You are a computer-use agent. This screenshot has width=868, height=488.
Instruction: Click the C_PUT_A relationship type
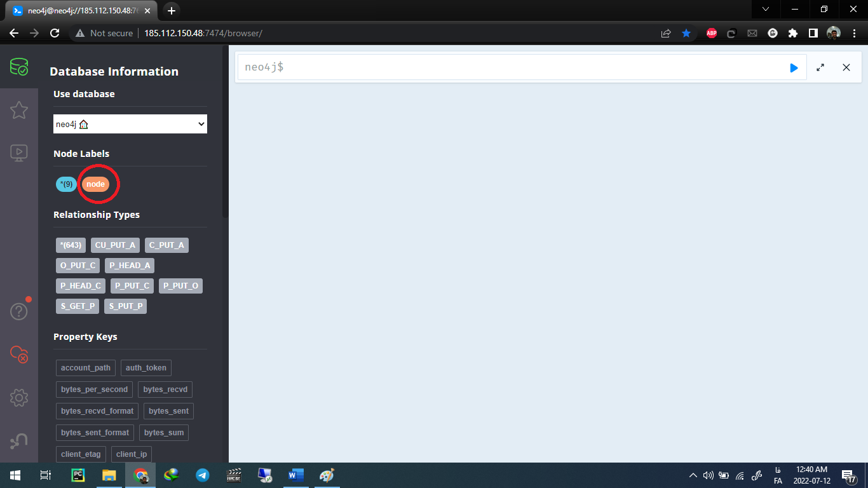pyautogui.click(x=166, y=245)
